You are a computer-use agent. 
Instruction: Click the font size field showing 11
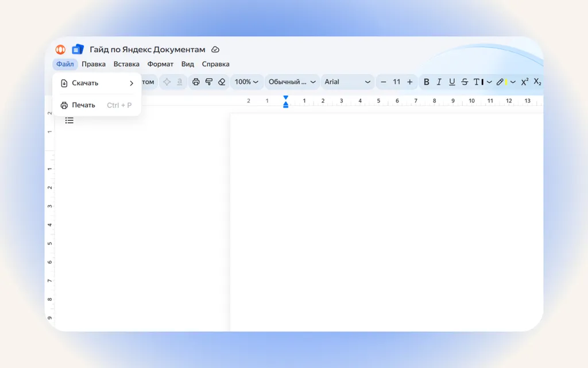click(x=396, y=82)
